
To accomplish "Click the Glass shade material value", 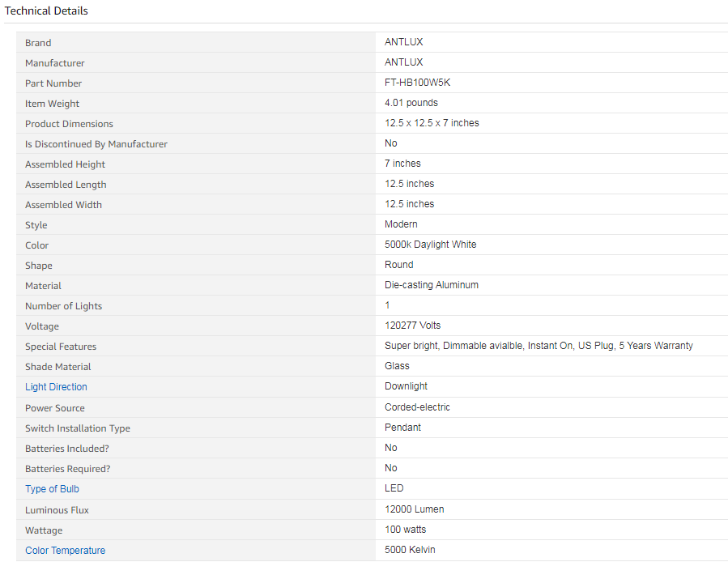I will click(x=397, y=366).
